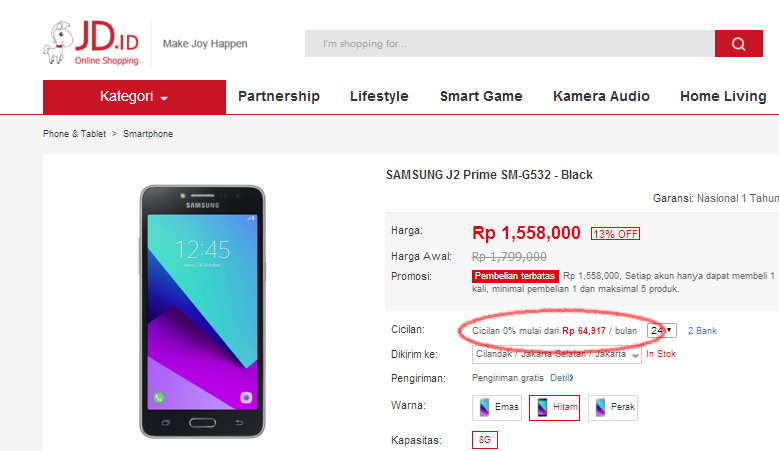This screenshot has height=451, width=779.
Task: Open the Cilandak delivery location dropdown
Action: (x=556, y=354)
